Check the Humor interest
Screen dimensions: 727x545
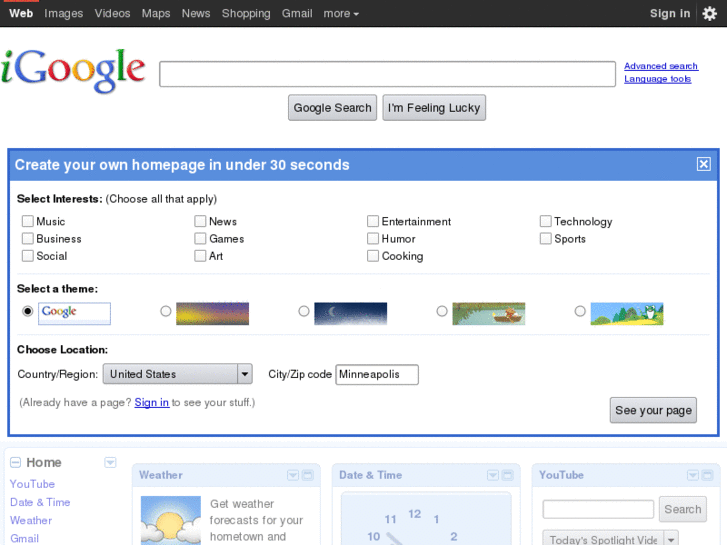click(373, 238)
